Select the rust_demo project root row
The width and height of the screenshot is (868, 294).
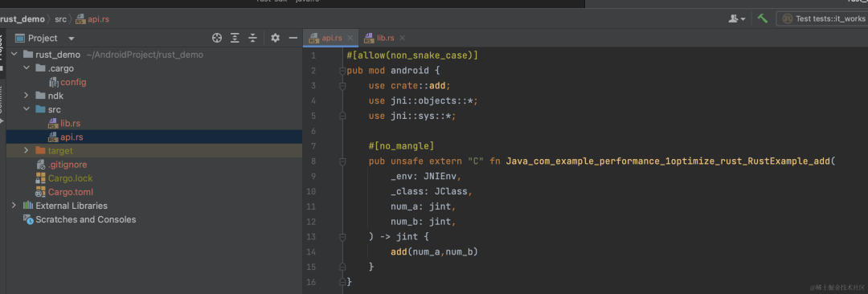[154, 55]
